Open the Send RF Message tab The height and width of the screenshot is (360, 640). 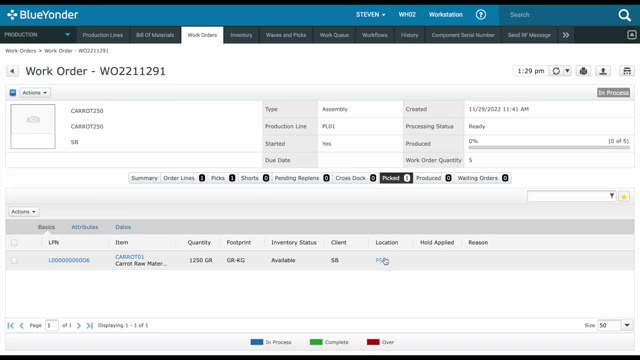click(529, 35)
